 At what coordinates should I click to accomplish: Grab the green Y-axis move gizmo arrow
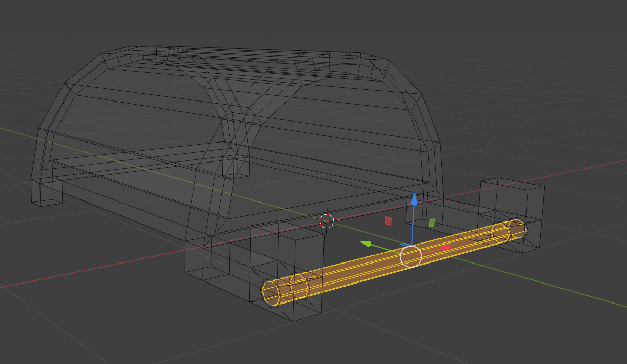tap(366, 243)
